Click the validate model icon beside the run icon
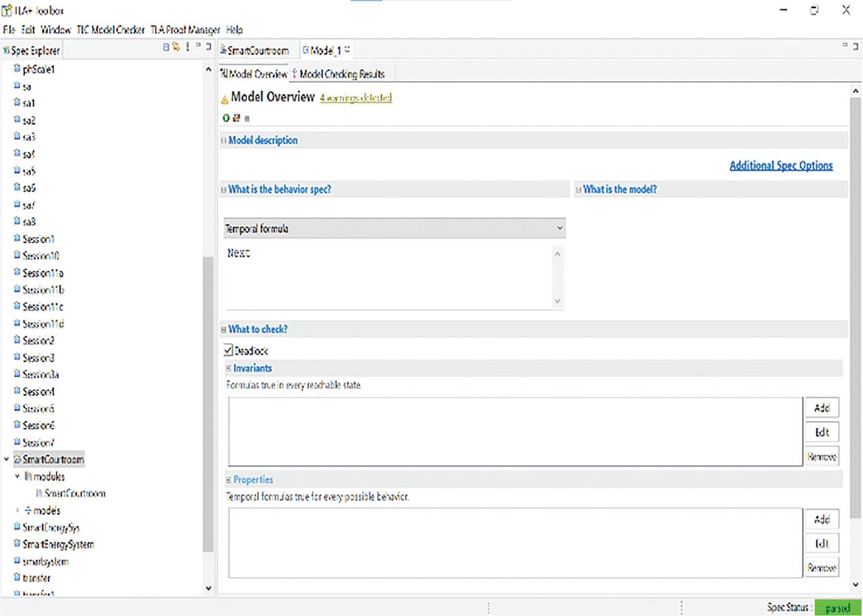 coord(236,118)
